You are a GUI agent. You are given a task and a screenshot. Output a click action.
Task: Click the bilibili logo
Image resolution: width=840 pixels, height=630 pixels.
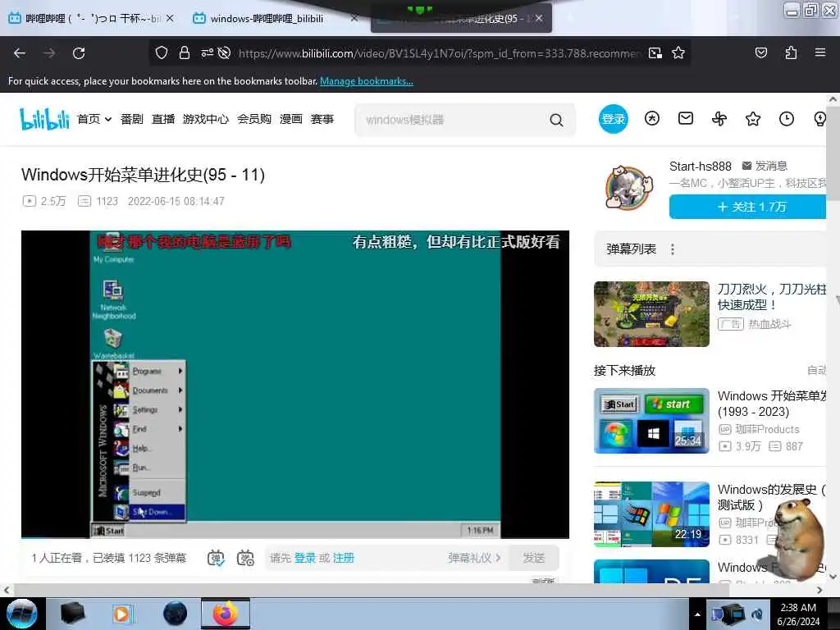click(x=44, y=119)
